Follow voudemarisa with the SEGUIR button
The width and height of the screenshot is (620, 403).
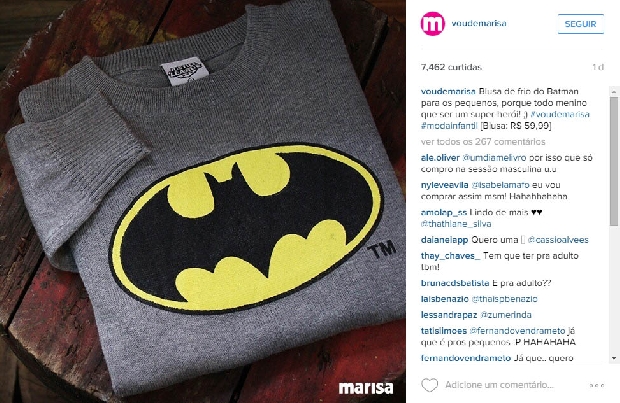click(x=580, y=24)
